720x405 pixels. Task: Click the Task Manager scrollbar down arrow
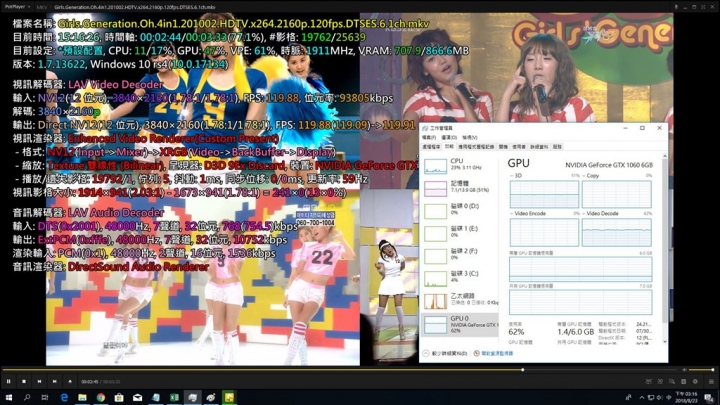tap(665, 342)
